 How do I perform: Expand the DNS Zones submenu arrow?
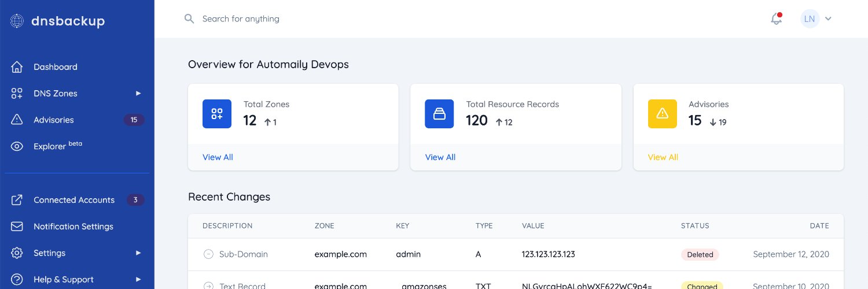[138, 93]
